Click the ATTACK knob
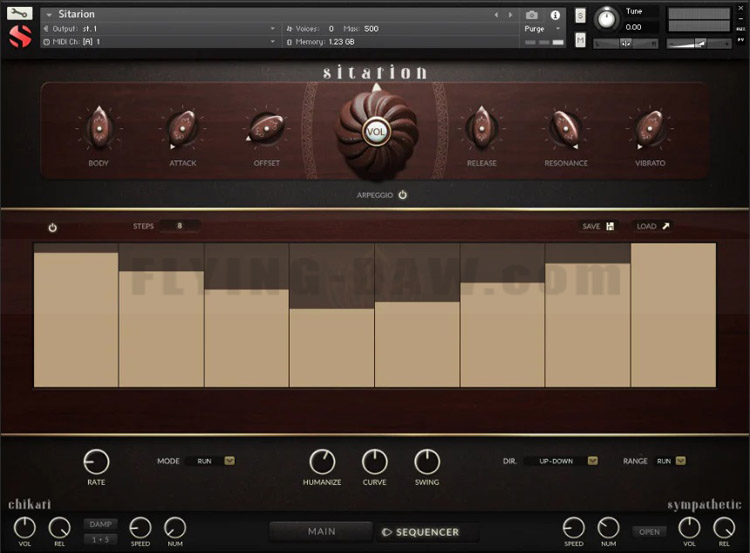 click(182, 128)
